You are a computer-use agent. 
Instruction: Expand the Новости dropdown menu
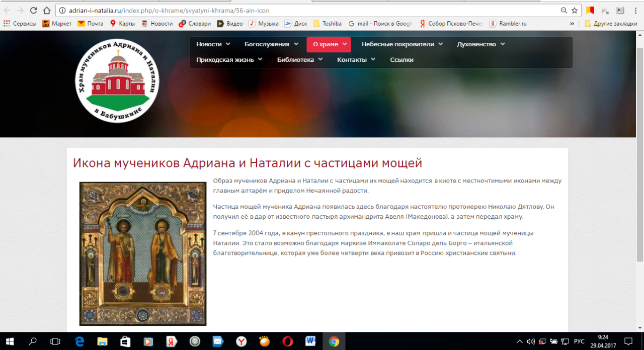213,44
